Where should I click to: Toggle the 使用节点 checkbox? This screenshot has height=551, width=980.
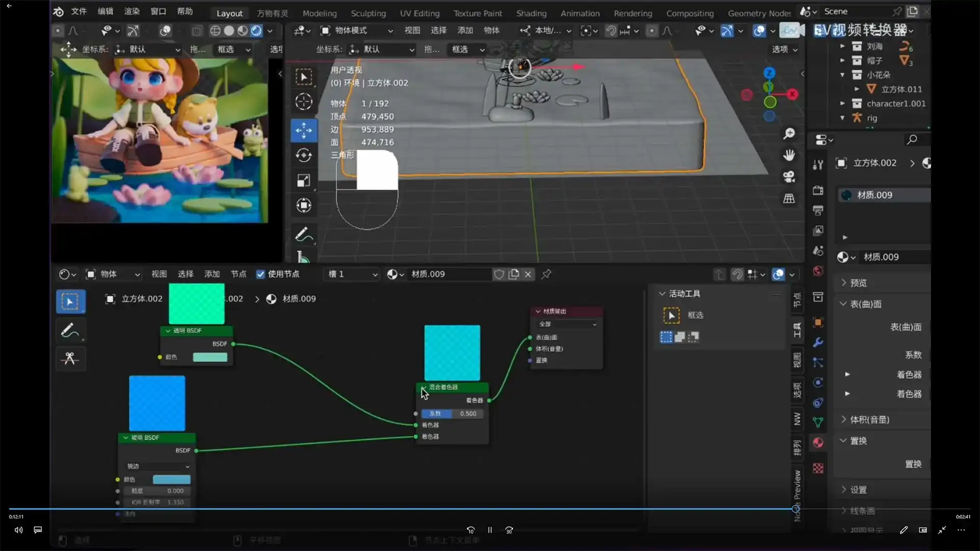point(261,274)
